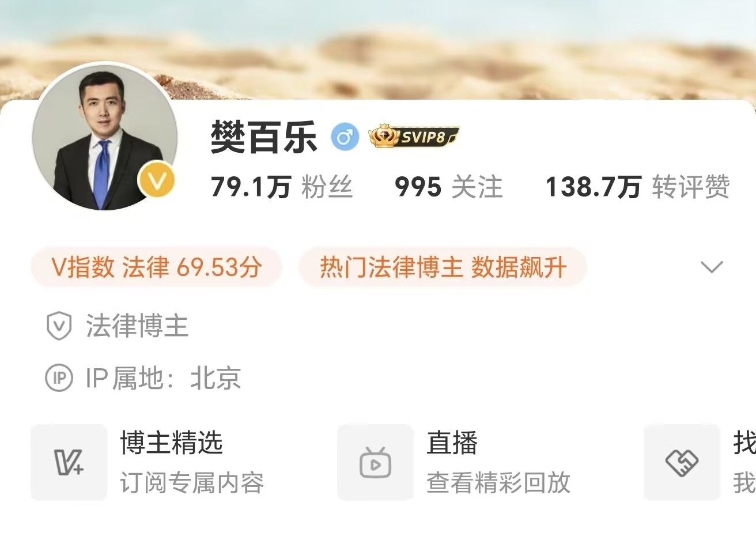Tap the V指数 法律 69.53分 tag
The width and height of the screenshot is (756, 544).
157,267
